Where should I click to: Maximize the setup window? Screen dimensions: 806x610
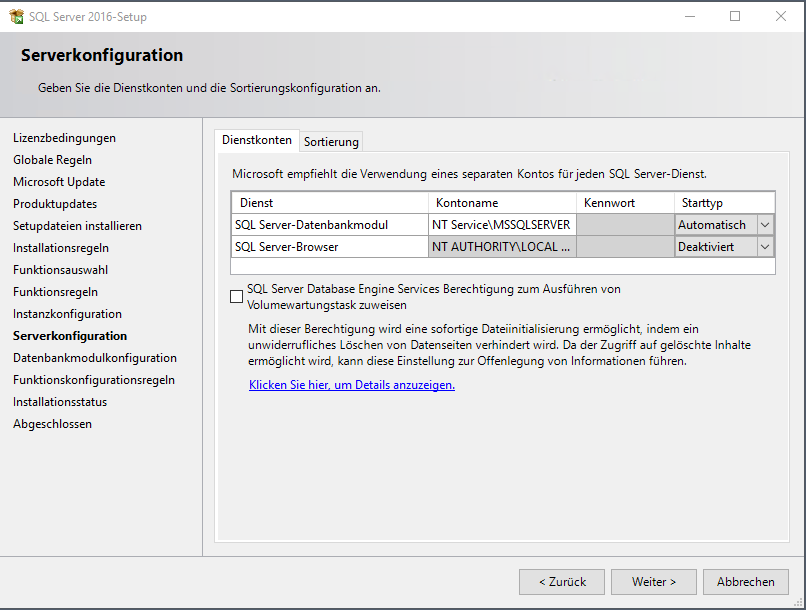click(x=735, y=16)
